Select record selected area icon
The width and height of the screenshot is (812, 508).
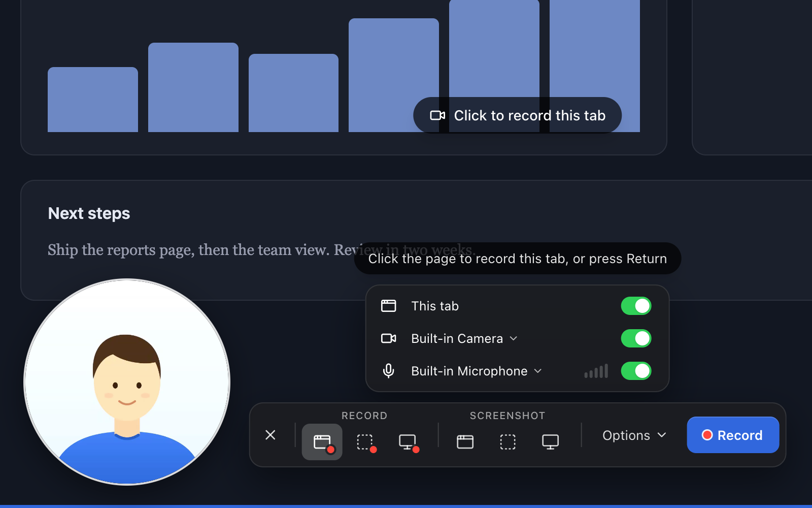(365, 442)
